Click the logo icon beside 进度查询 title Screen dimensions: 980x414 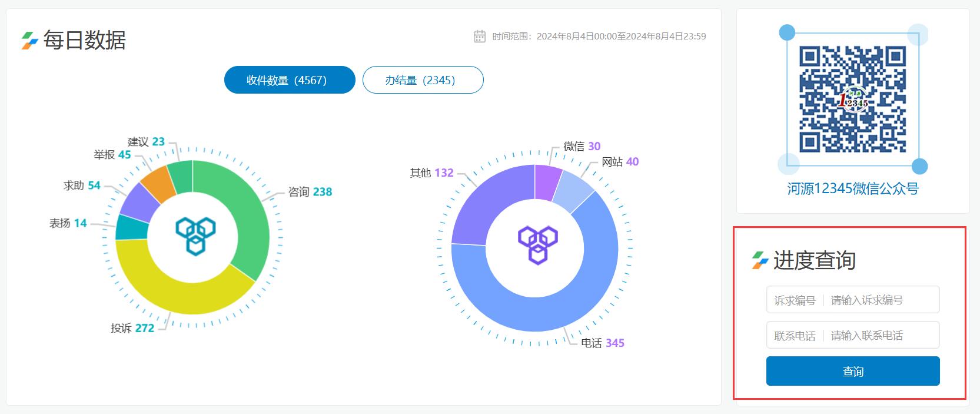(760, 260)
